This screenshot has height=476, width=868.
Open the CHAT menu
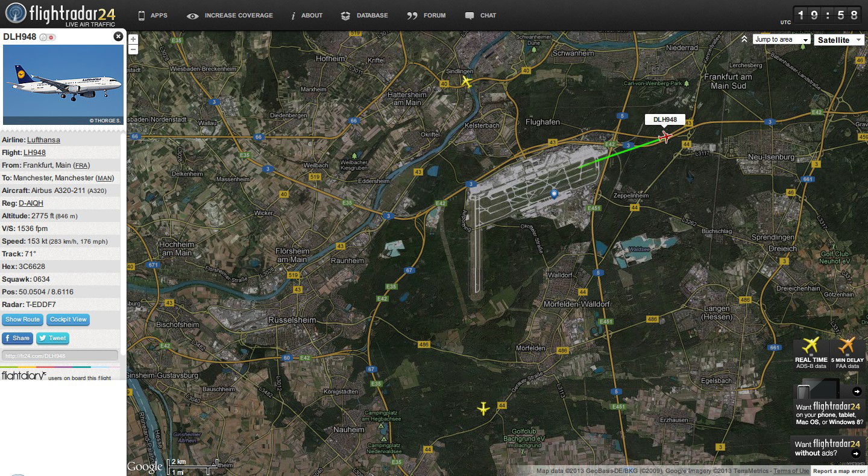pyautogui.click(x=480, y=16)
